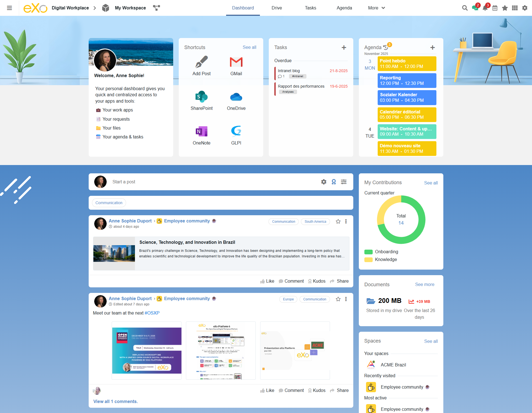This screenshot has height=413, width=532.
Task: Favorite the Brazil innovation post
Action: click(338, 221)
